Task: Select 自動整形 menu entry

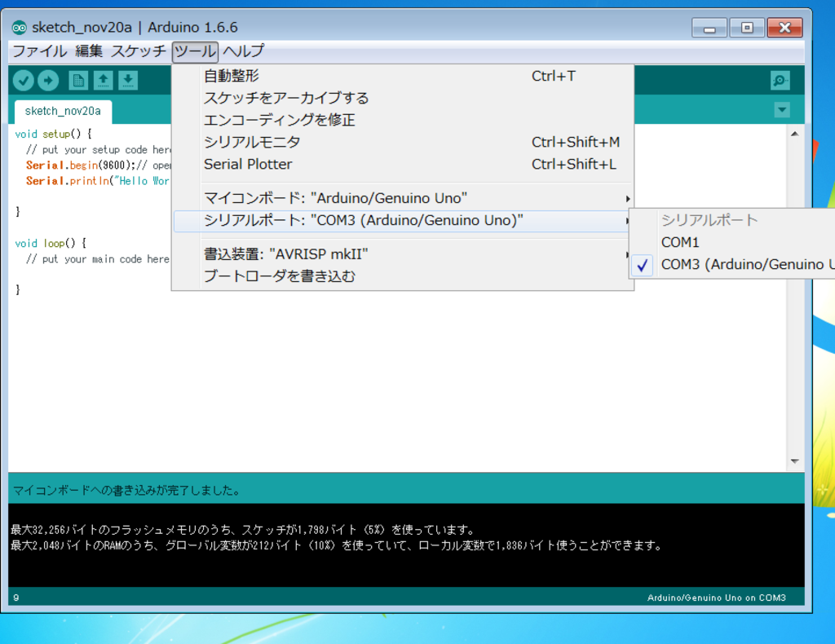Action: 403,76
